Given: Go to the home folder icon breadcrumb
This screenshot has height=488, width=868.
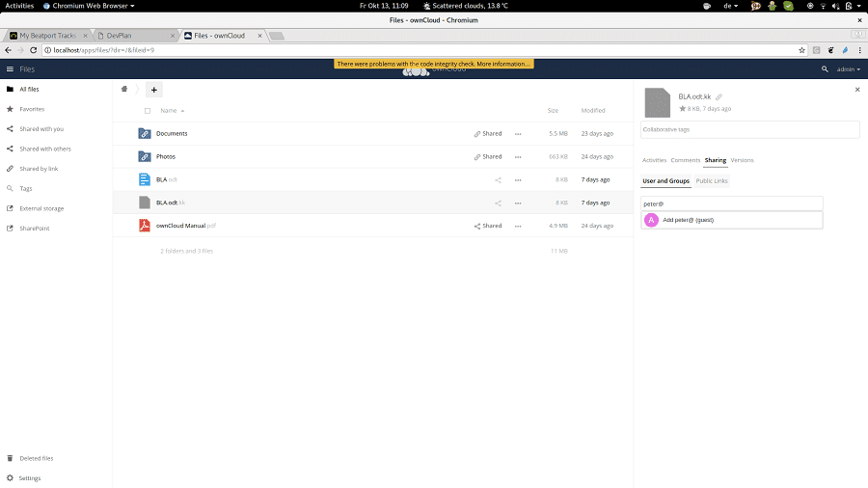Looking at the screenshot, I should point(124,89).
